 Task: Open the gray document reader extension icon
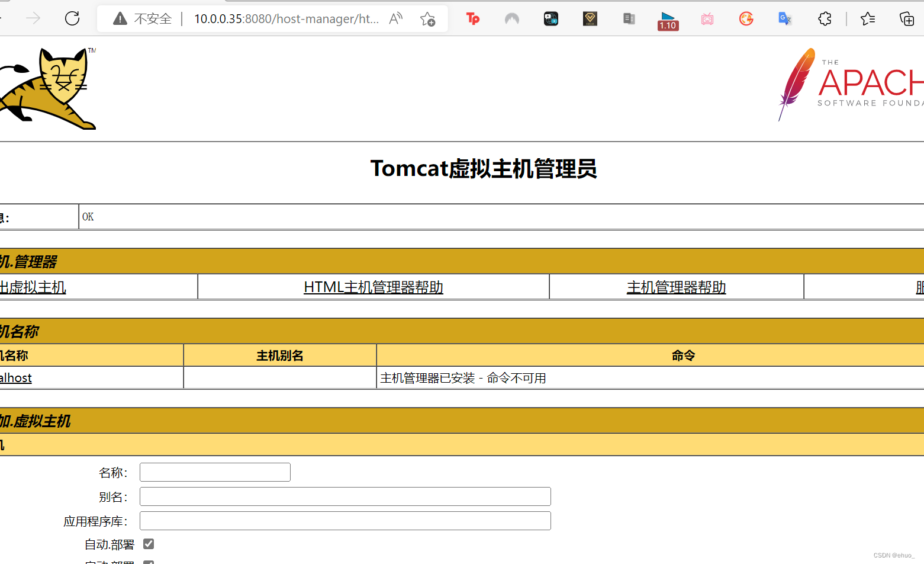(x=629, y=19)
